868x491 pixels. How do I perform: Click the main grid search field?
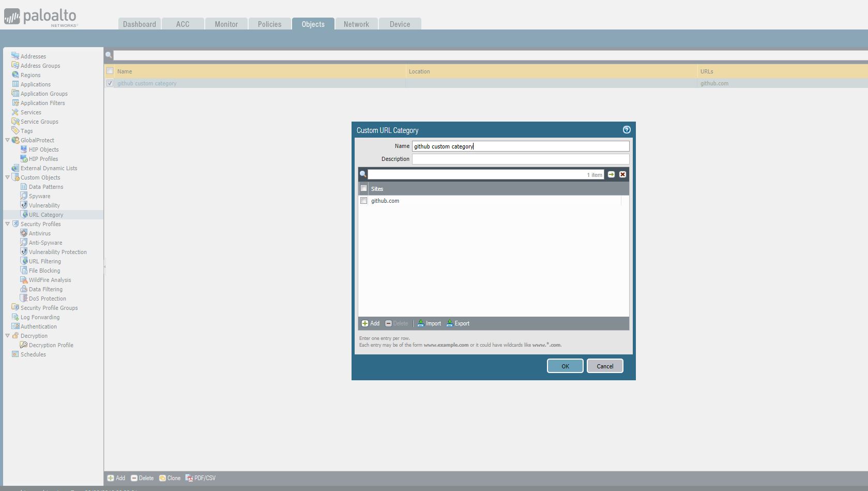point(491,55)
